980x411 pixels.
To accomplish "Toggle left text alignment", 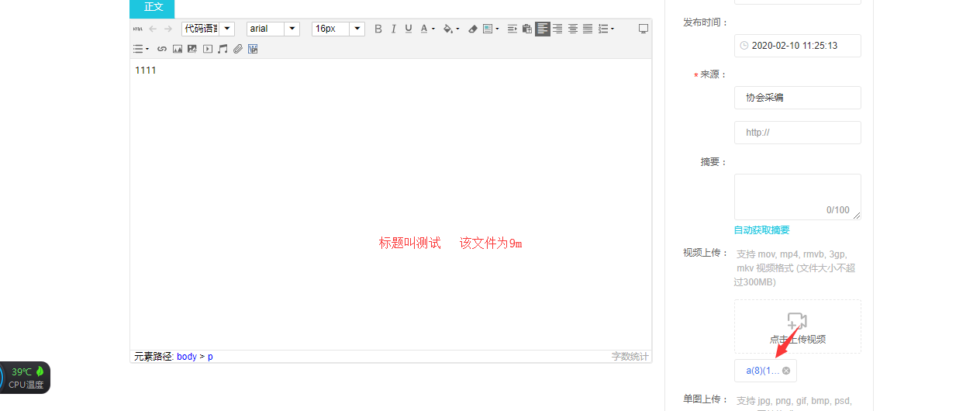I will tap(543, 29).
